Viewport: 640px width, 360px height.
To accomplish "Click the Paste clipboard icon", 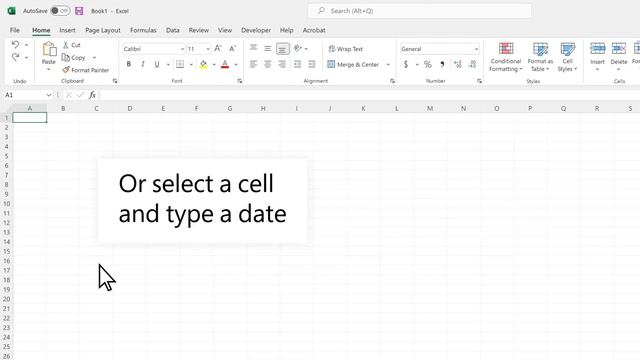I will coord(49,50).
